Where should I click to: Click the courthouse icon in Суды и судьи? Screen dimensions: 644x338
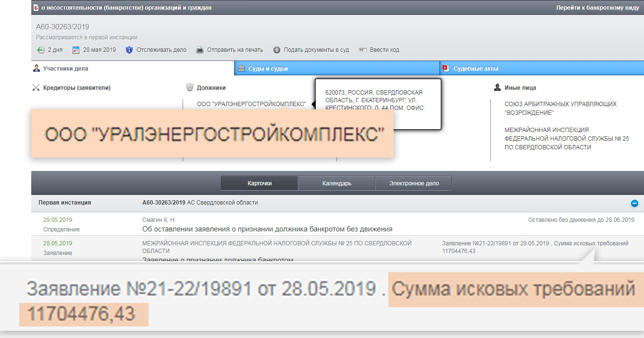tap(242, 68)
